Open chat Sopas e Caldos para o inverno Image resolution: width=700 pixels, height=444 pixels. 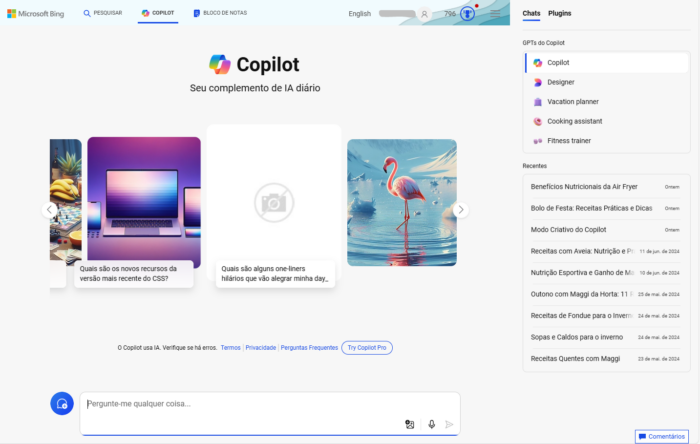(605, 337)
